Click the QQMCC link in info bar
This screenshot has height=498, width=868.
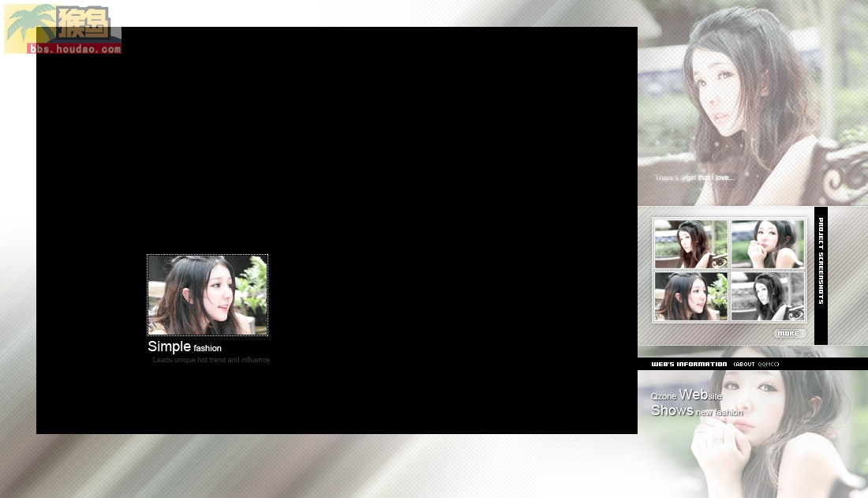[x=767, y=365]
